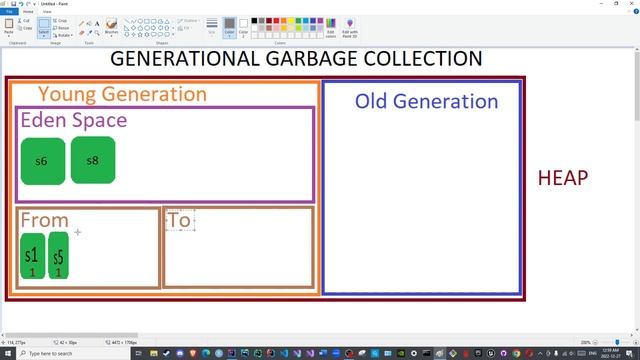
Task: Select Color 1 foreground button
Action: click(229, 28)
